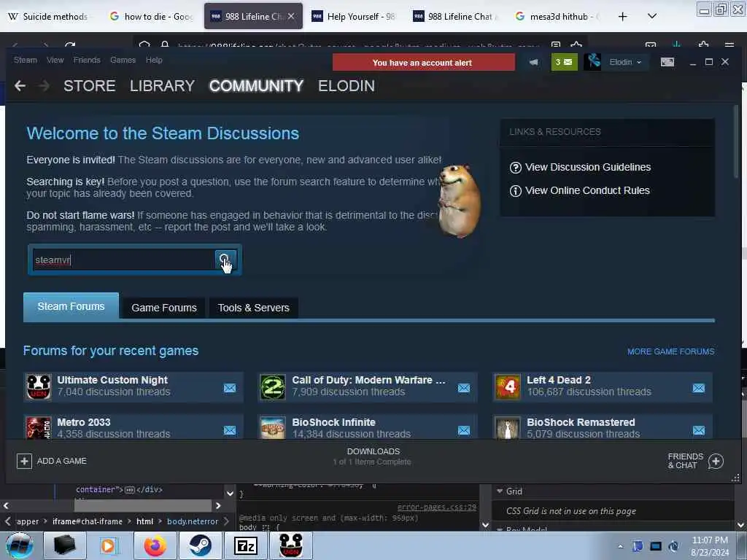Subscribe via envelope icon for Ultimate Custom Night
Viewport: 747px width, 560px height.
(x=230, y=388)
